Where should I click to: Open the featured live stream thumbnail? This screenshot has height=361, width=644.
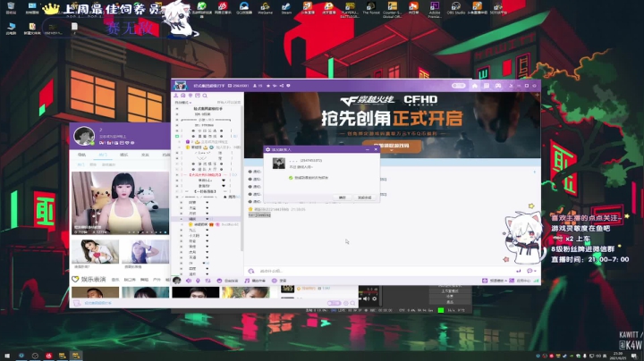121,203
